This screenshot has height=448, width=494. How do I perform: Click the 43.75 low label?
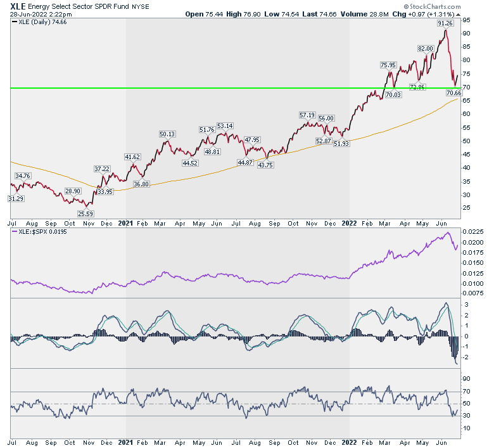(265, 165)
